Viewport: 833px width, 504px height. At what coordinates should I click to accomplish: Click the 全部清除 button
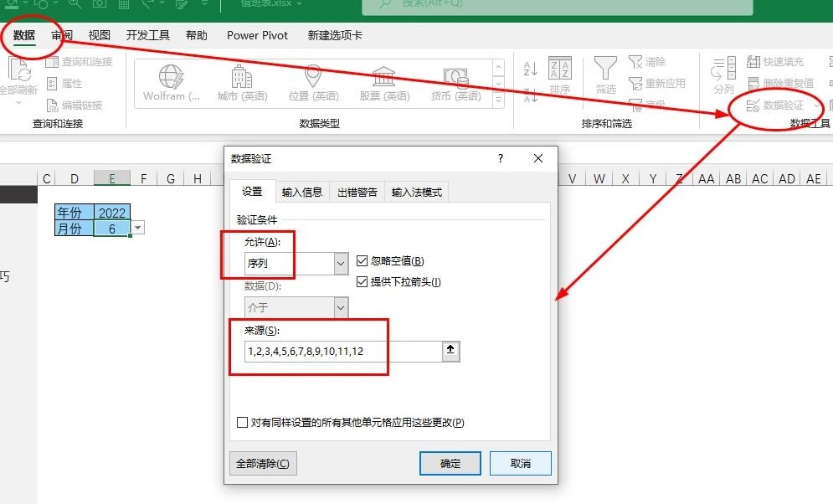(x=263, y=464)
